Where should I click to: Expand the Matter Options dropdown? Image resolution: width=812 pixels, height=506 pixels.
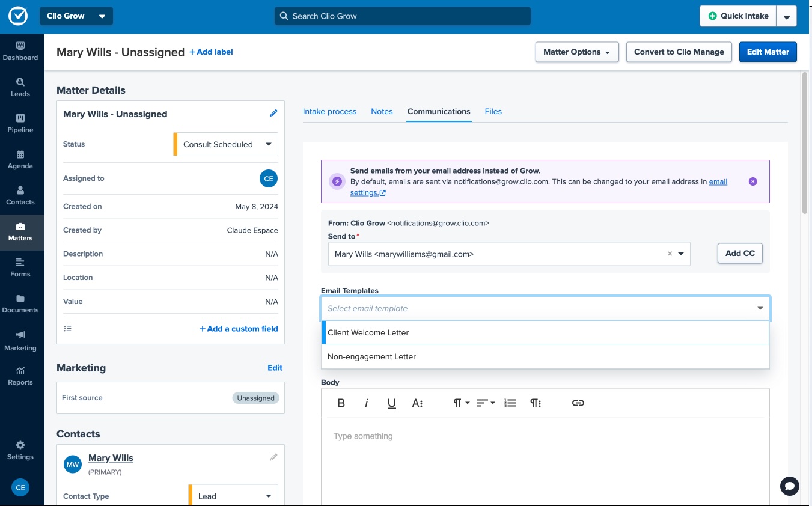pyautogui.click(x=576, y=52)
